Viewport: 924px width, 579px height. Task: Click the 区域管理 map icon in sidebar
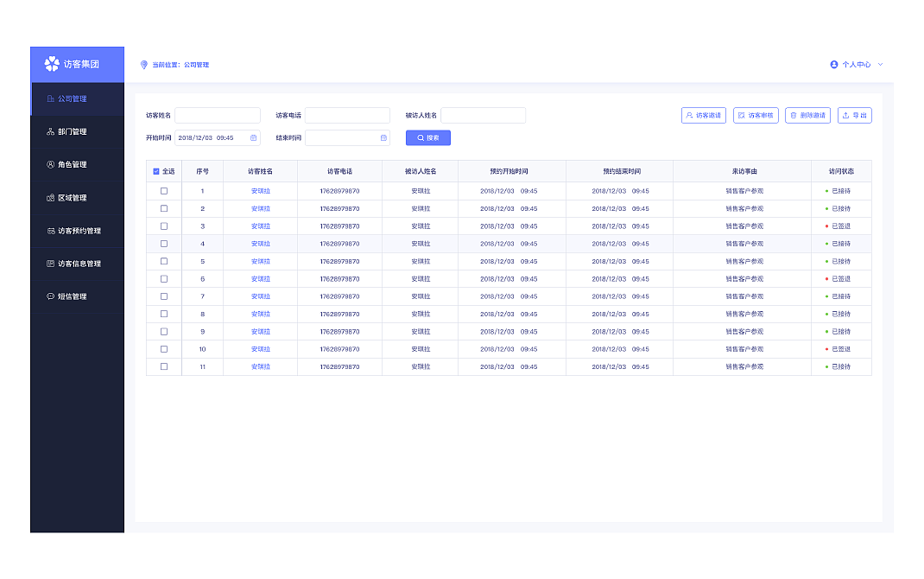tap(51, 198)
